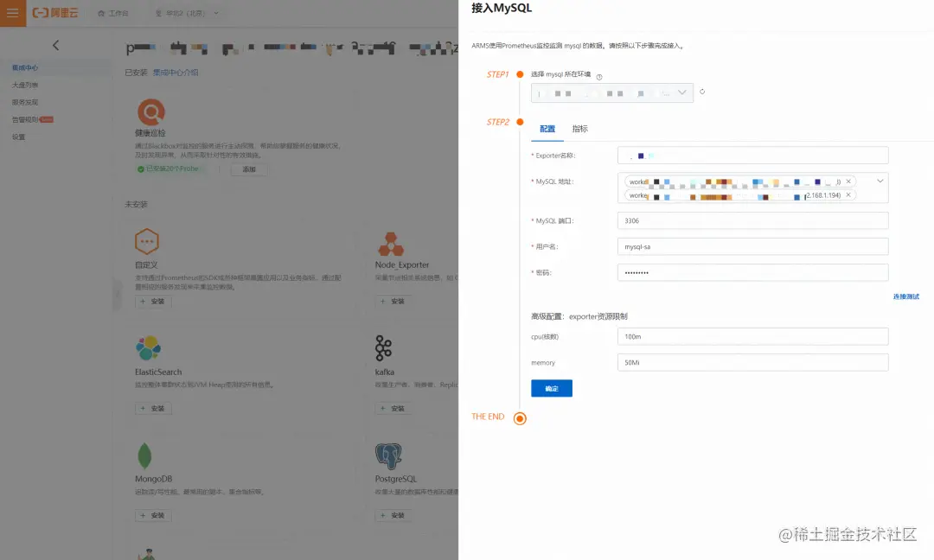Install the kafka integration
Viewport: 934px width, 560px height.
pyautogui.click(x=393, y=409)
